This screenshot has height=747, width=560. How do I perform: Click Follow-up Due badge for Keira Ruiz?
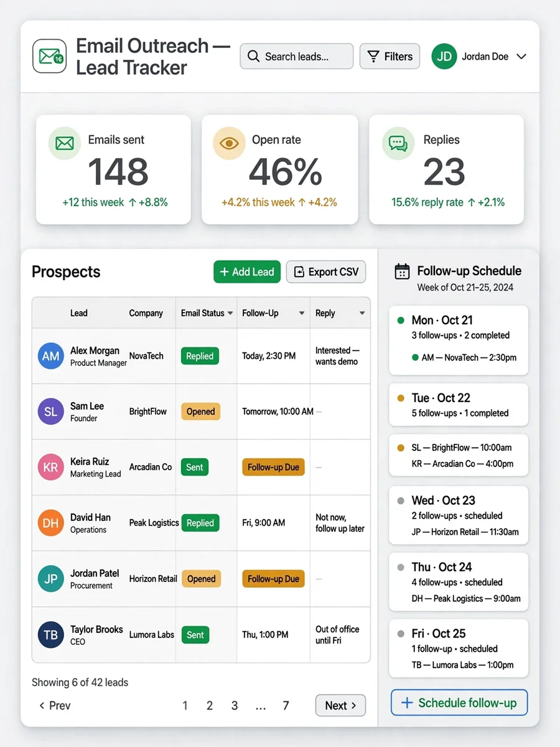[x=273, y=467]
